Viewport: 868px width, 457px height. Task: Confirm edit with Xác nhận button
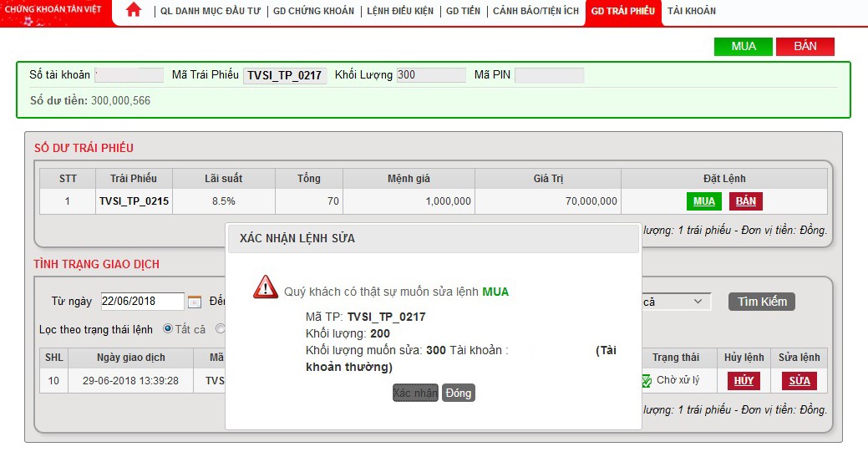point(415,393)
